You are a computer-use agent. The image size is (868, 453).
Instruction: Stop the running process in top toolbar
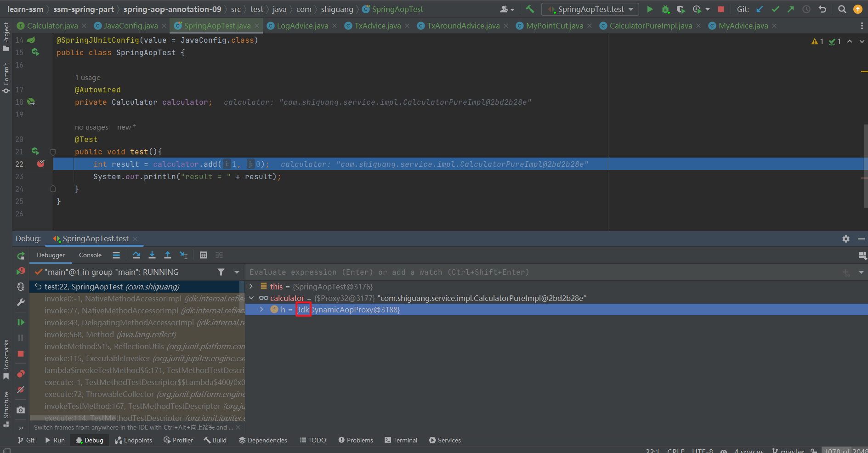tap(721, 9)
